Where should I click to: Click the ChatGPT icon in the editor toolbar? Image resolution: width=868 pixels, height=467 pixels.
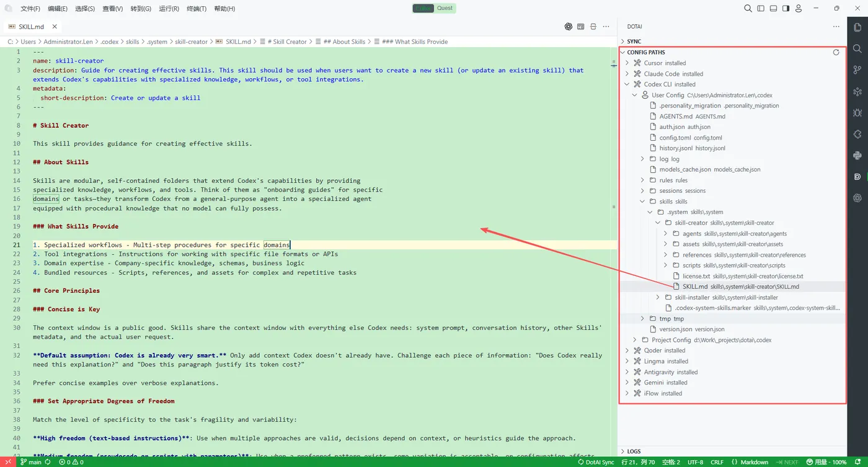pyautogui.click(x=568, y=27)
